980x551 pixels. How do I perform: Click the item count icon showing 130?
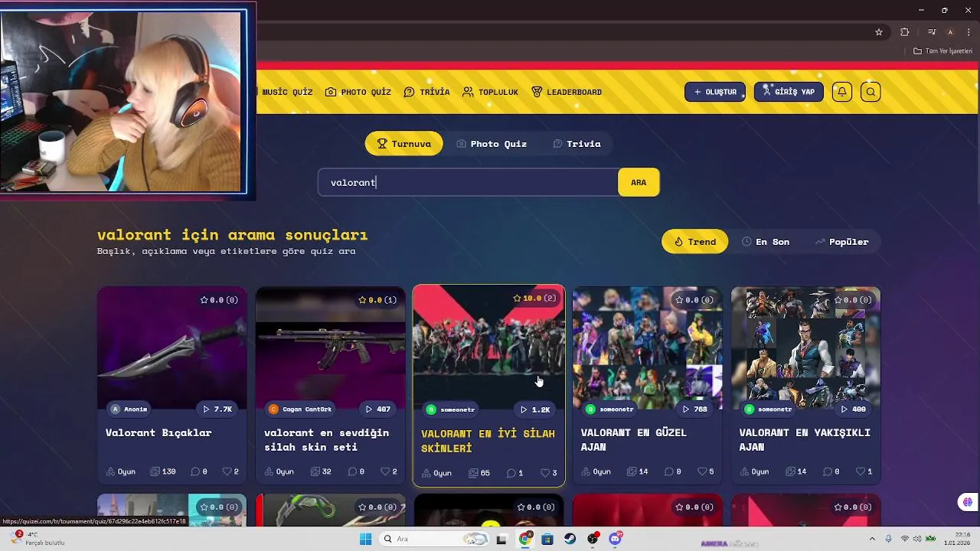155,471
